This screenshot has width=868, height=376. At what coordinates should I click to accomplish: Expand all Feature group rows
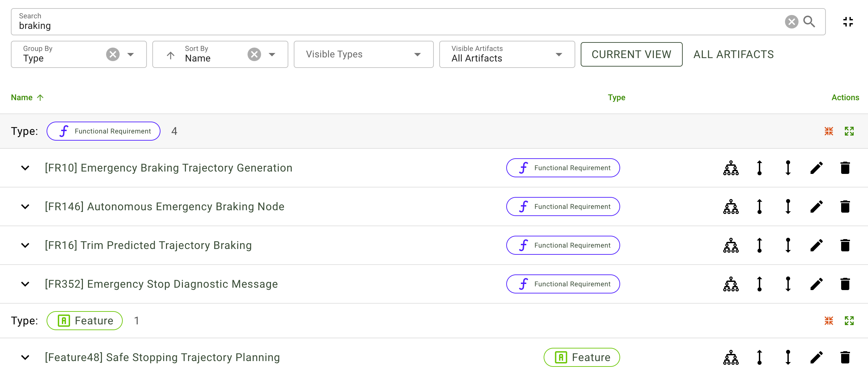click(849, 321)
